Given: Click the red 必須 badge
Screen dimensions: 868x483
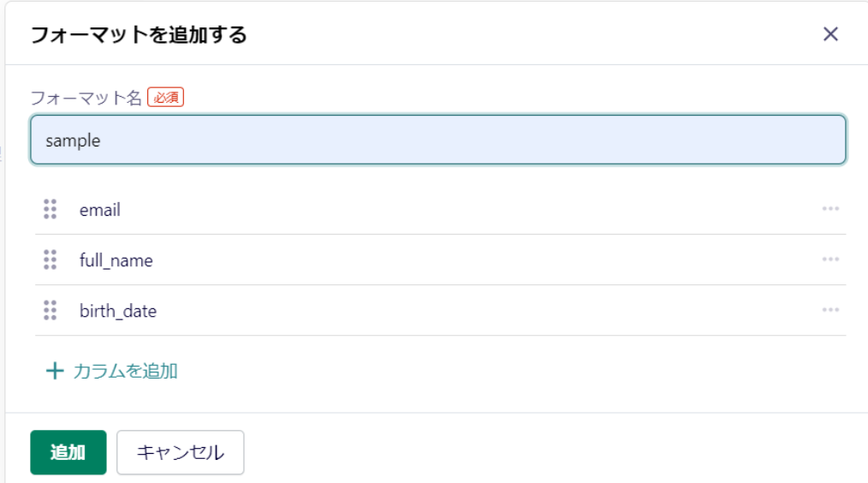Looking at the screenshot, I should (165, 98).
